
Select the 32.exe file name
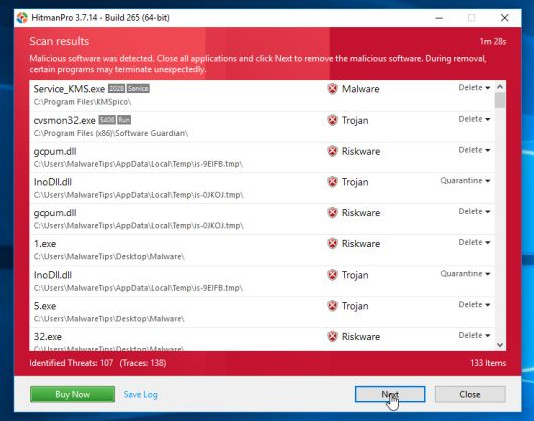(x=48, y=337)
